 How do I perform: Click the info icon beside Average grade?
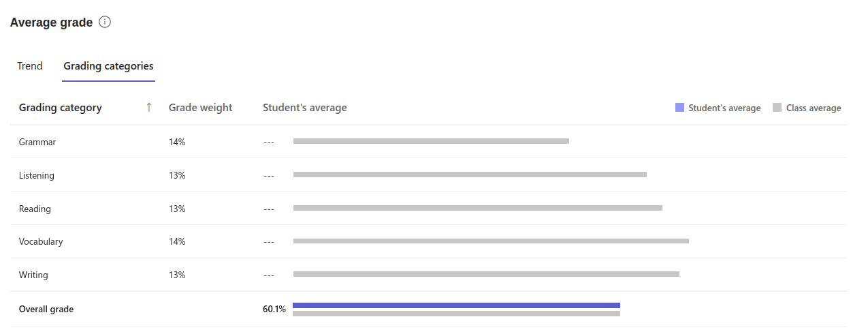tap(105, 22)
